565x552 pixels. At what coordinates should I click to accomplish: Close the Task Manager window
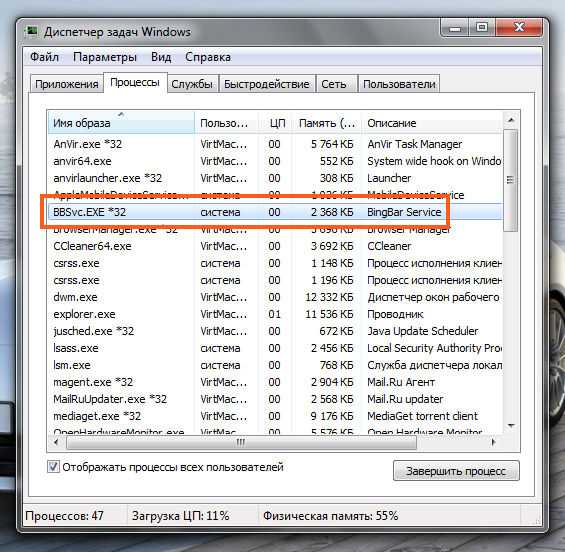[519, 28]
